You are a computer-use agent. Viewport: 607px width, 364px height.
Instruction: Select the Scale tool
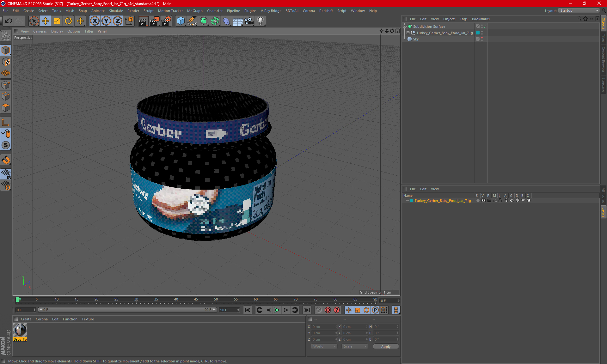[x=57, y=21]
